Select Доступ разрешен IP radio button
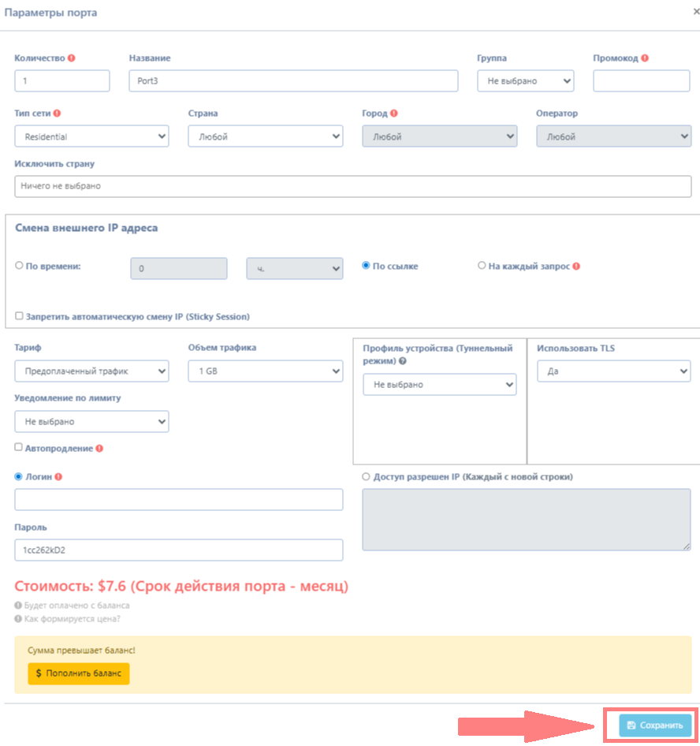The height and width of the screenshot is (746, 700). point(366,477)
